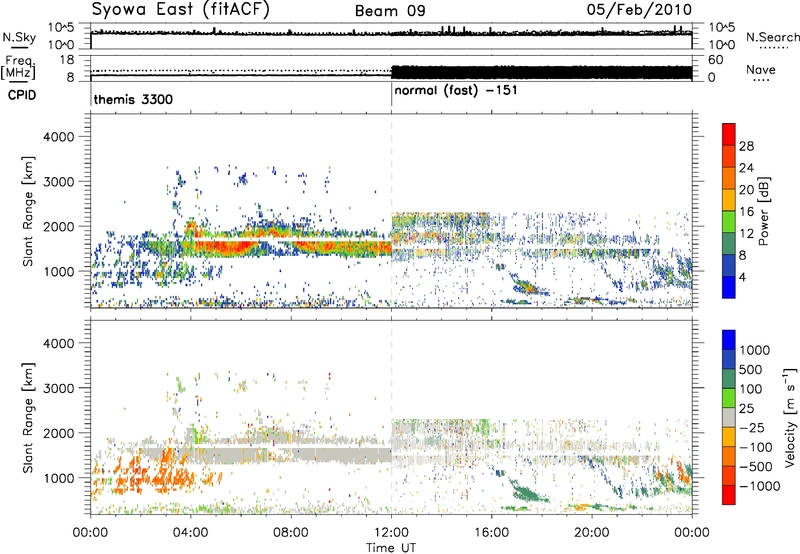Click the '08:00' time tick label
The width and height of the screenshot is (800, 554).
point(291,533)
